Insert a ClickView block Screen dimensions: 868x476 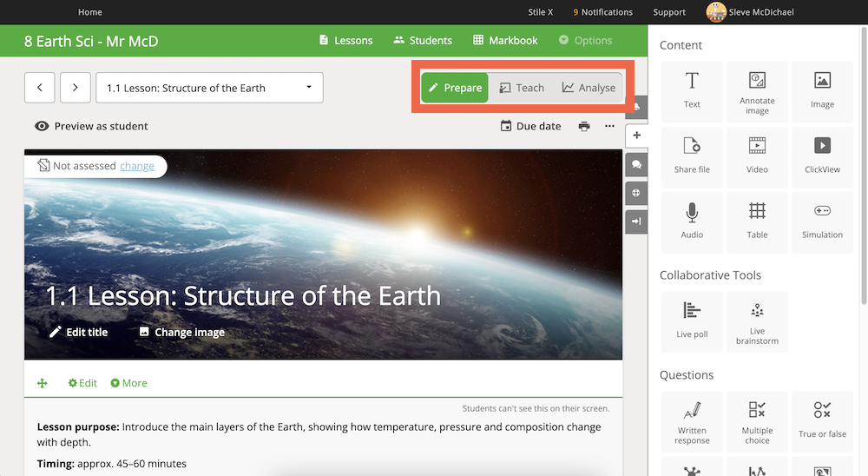coord(822,157)
